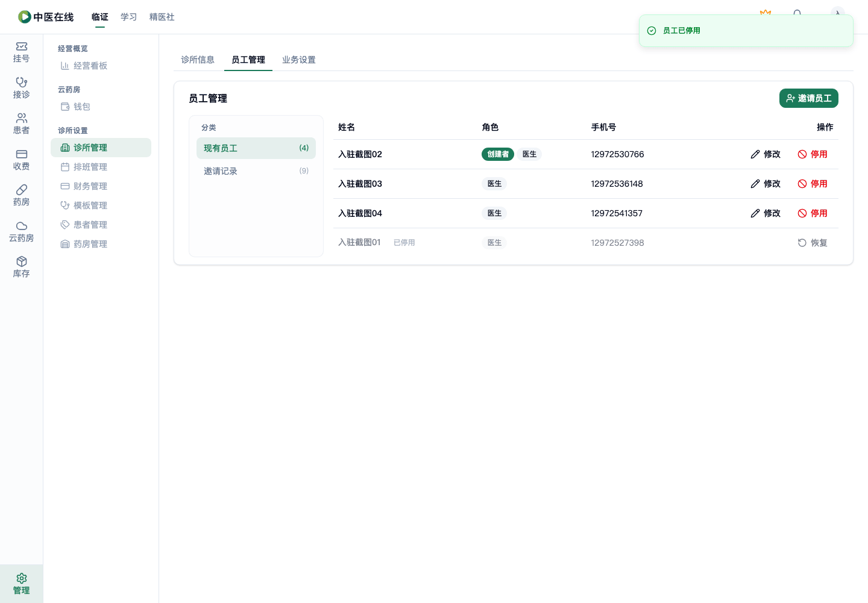The width and height of the screenshot is (868, 603).
Task: Open the 学习 top navigation item
Action: click(x=129, y=17)
